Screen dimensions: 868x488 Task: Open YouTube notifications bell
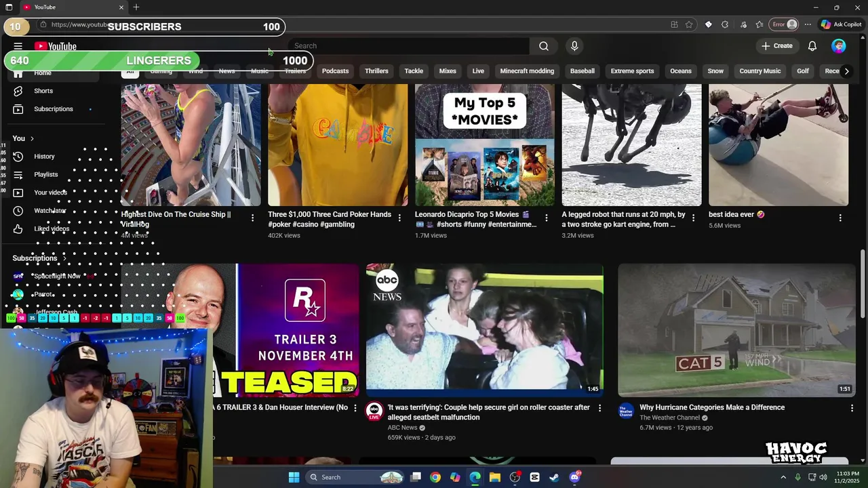click(x=812, y=46)
